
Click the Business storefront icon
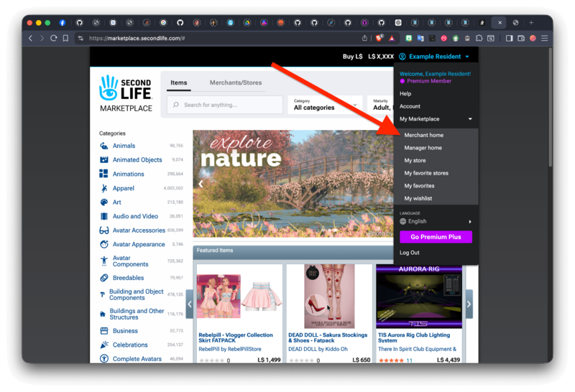[104, 331]
